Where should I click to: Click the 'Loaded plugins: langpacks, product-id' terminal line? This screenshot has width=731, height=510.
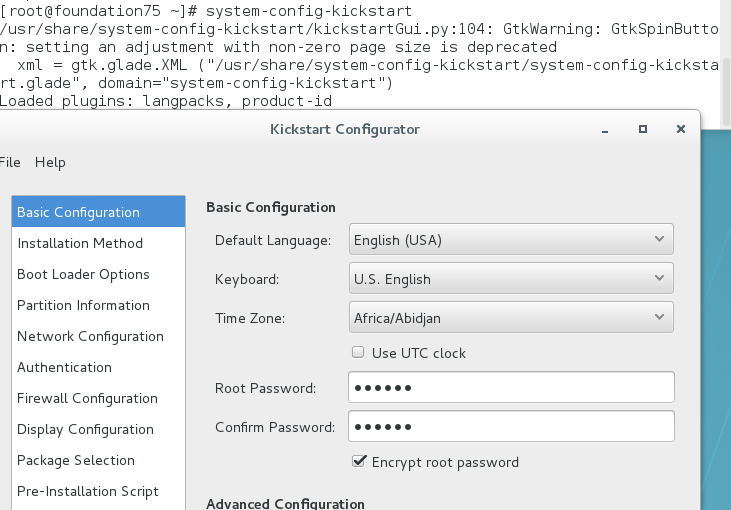pyautogui.click(x=166, y=101)
